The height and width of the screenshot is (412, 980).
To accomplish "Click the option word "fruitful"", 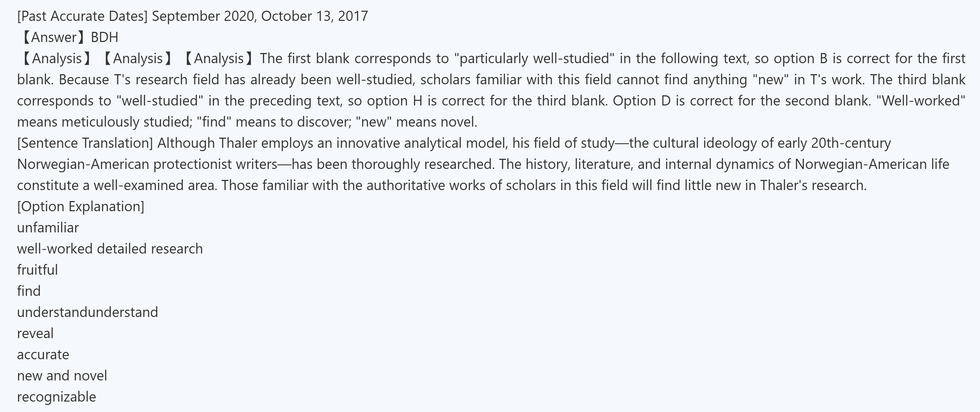I will coord(37,270).
